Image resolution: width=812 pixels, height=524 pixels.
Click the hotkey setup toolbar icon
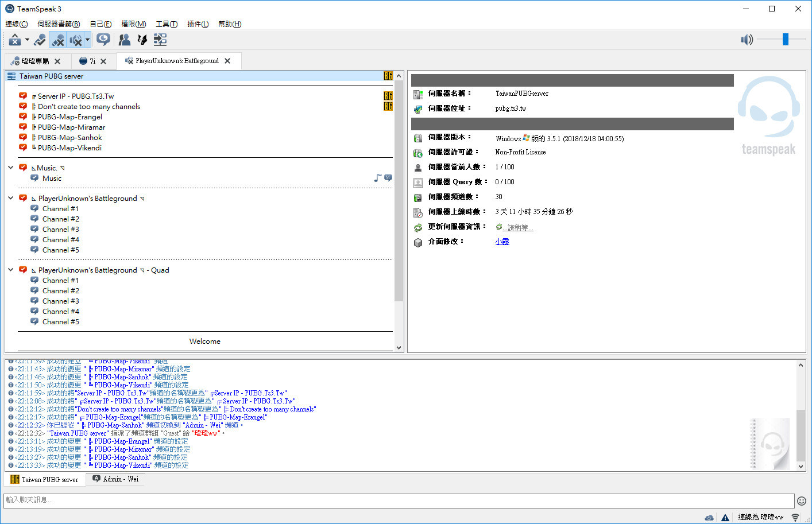coord(142,40)
